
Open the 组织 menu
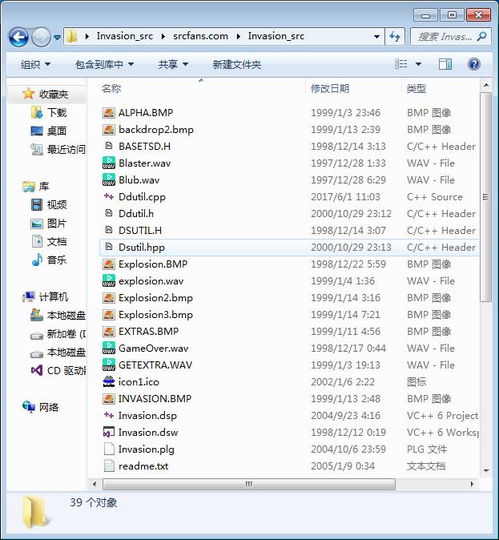35,64
